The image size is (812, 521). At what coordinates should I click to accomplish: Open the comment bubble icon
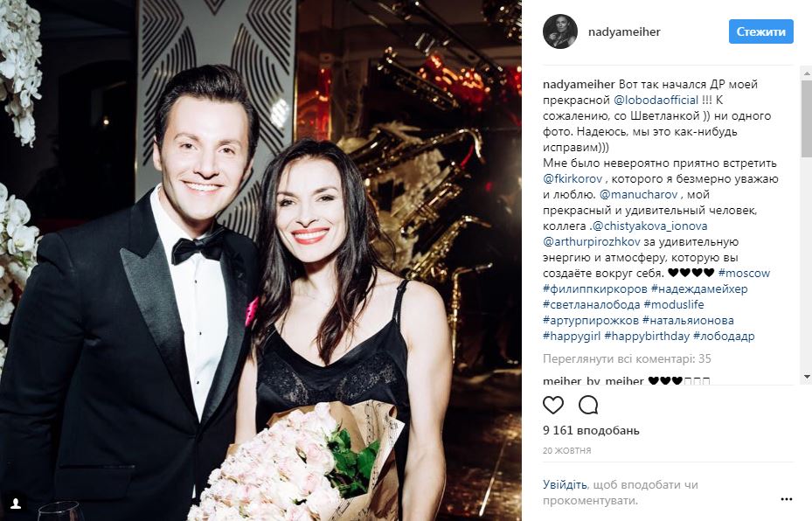click(588, 405)
